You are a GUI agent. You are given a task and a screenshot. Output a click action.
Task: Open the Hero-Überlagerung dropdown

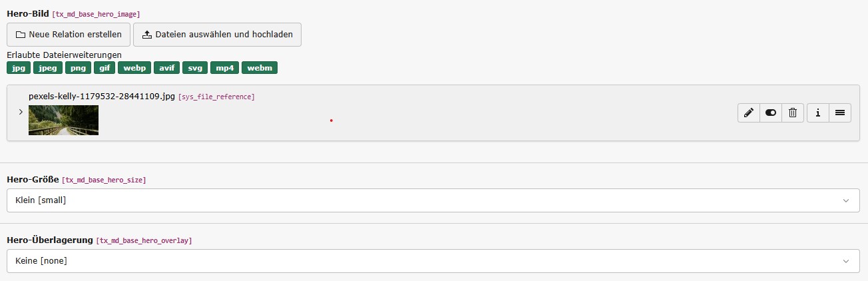pos(433,261)
